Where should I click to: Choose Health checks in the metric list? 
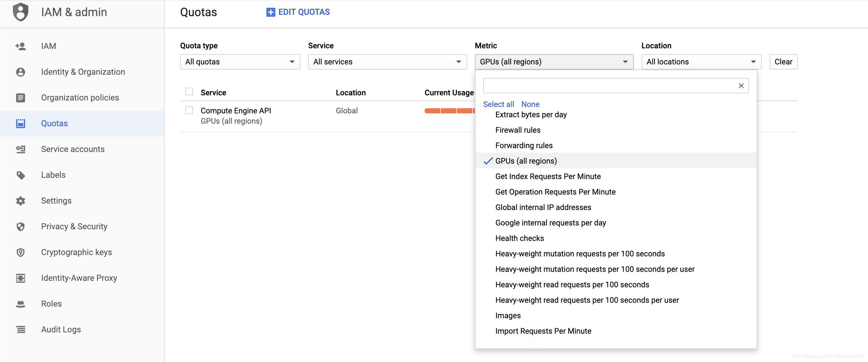pyautogui.click(x=519, y=238)
